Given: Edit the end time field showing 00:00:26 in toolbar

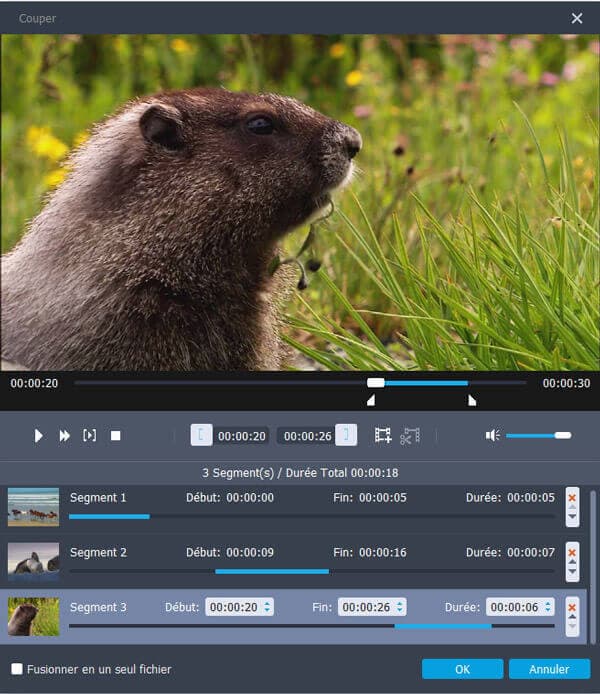Looking at the screenshot, I should click(x=307, y=436).
